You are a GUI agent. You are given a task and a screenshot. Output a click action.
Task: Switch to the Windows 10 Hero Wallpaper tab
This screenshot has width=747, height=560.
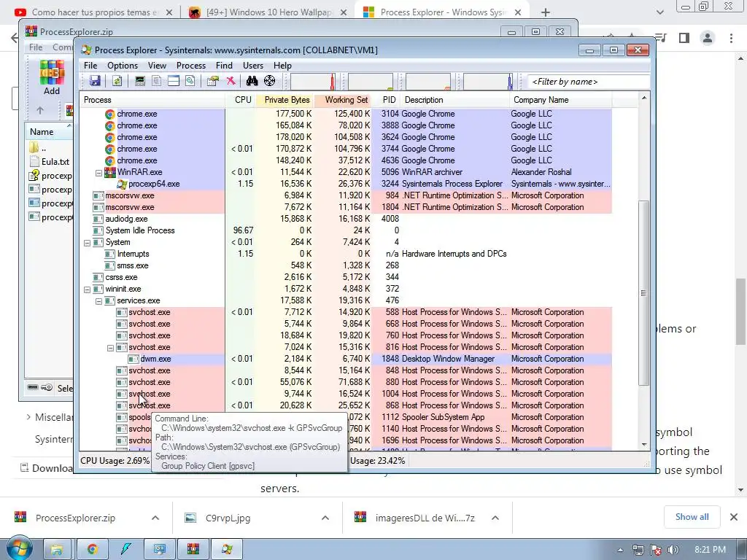click(268, 12)
